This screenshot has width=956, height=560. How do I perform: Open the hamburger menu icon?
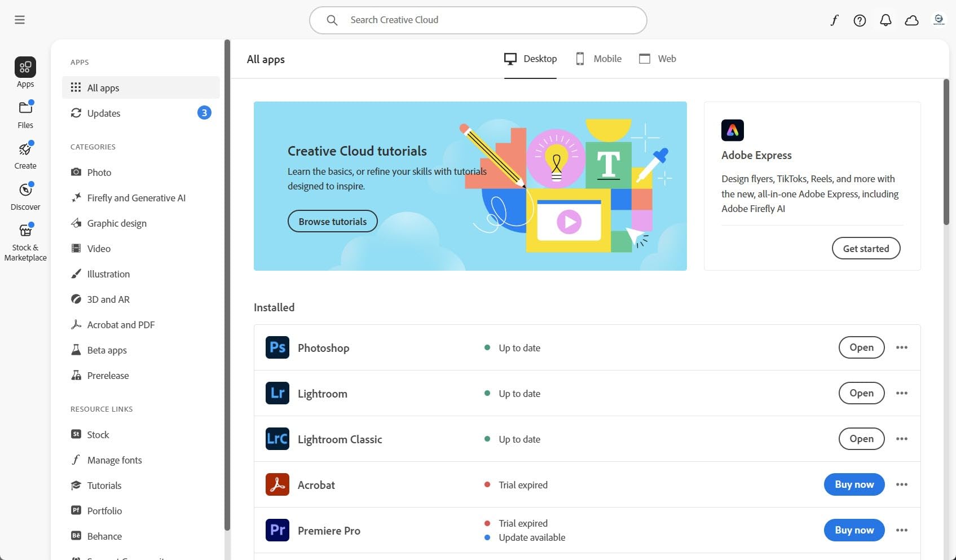click(20, 20)
